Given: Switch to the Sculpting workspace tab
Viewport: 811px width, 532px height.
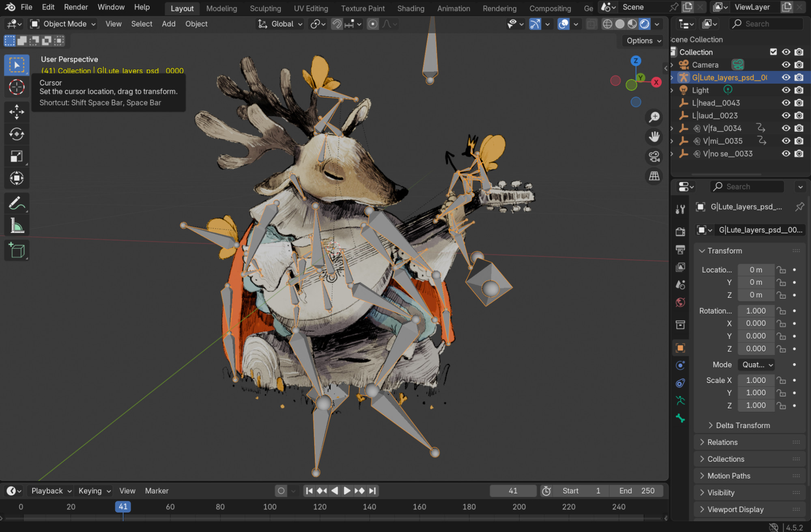Looking at the screenshot, I should (265, 8).
